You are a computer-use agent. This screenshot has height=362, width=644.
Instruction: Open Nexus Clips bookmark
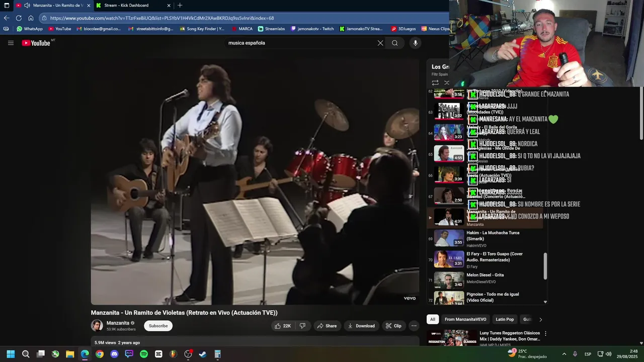(x=436, y=29)
